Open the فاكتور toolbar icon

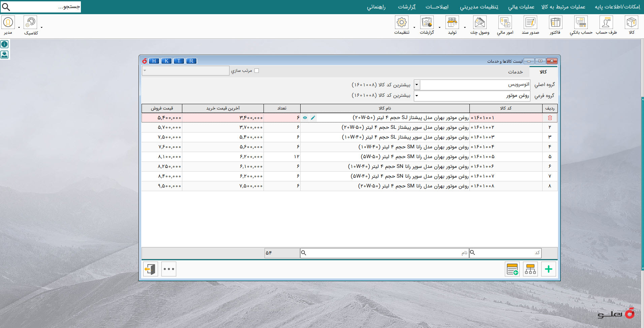(x=555, y=23)
